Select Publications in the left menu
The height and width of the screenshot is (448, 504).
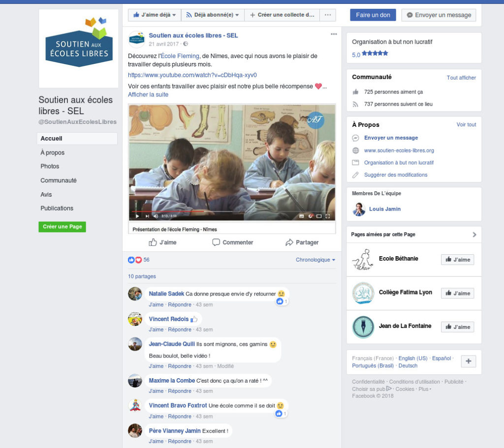click(x=57, y=209)
